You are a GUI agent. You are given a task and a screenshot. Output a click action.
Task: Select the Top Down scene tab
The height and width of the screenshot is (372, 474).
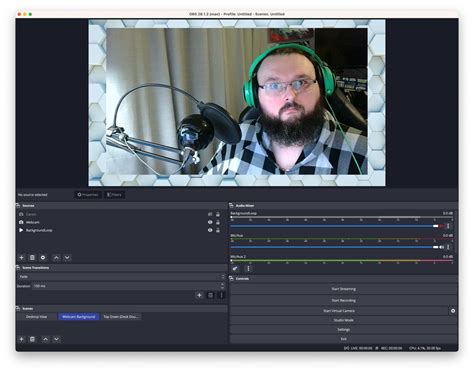120,317
